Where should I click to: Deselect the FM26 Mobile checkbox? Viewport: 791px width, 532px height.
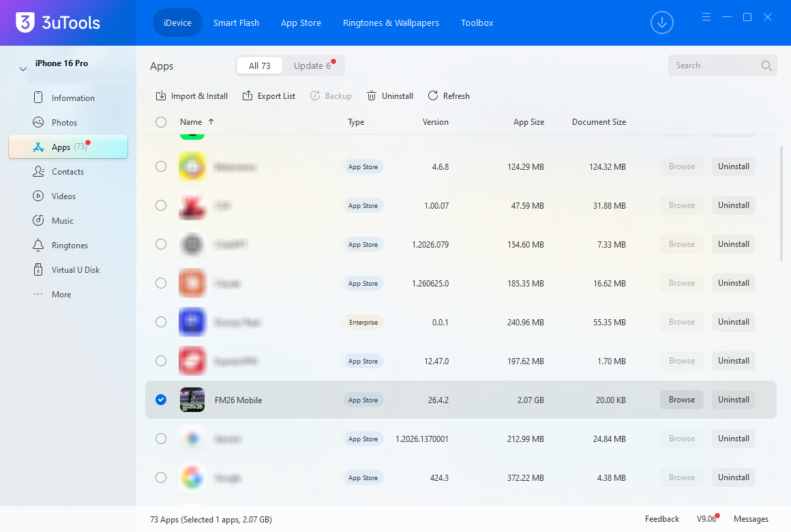[161, 400]
